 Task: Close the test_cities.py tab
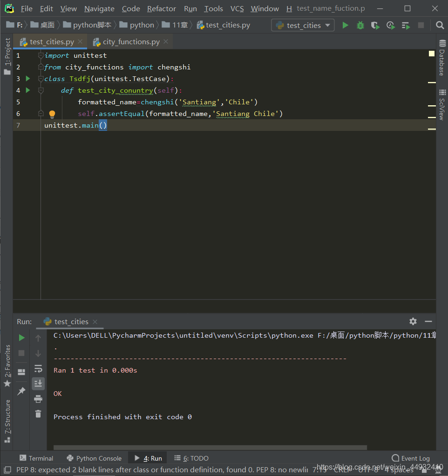click(x=80, y=41)
